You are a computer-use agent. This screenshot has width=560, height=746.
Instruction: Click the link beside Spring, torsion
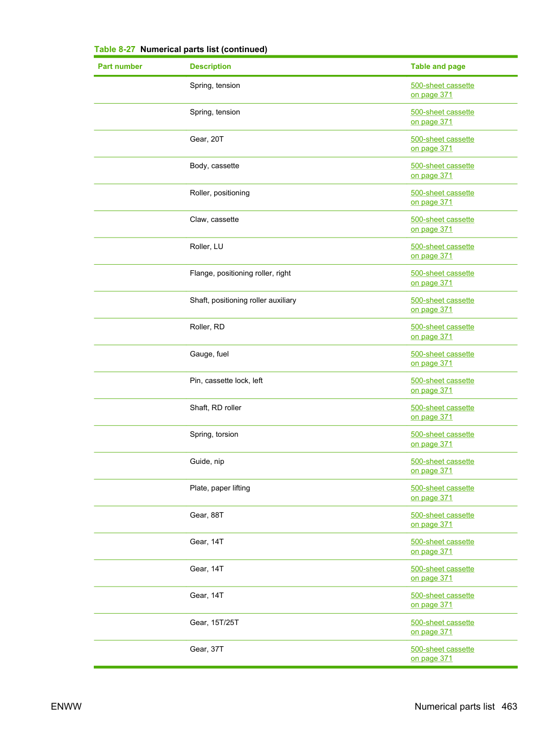[x=442, y=439]
